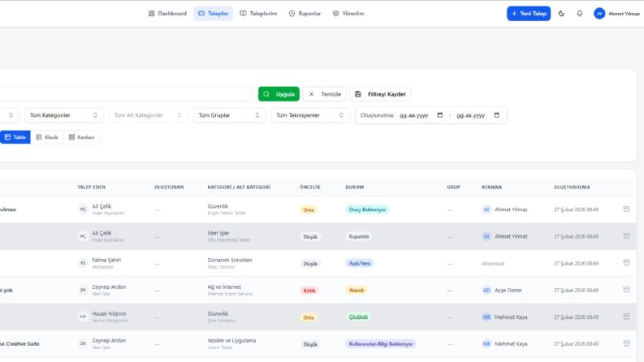Image resolution: width=644 pixels, height=362 pixels.
Task: Go to the Taleplerim tab
Action: [x=258, y=14]
